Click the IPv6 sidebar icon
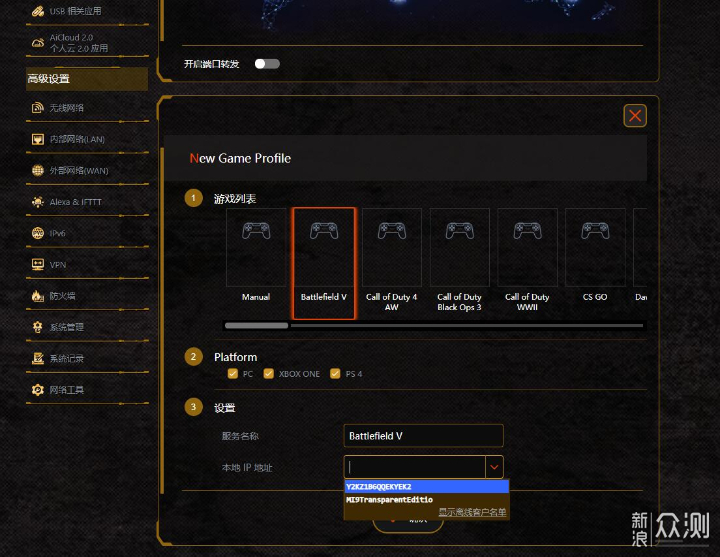Viewport: 720px width, 557px height. pyautogui.click(x=38, y=233)
